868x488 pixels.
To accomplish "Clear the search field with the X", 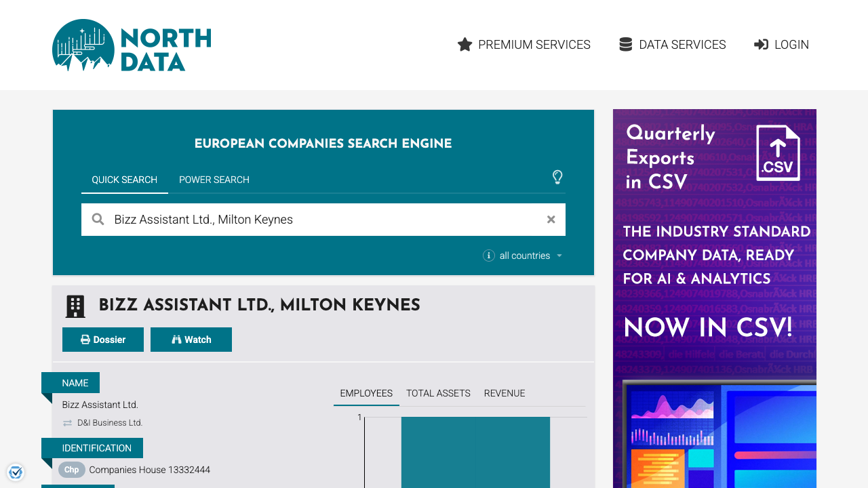I will tap(551, 219).
